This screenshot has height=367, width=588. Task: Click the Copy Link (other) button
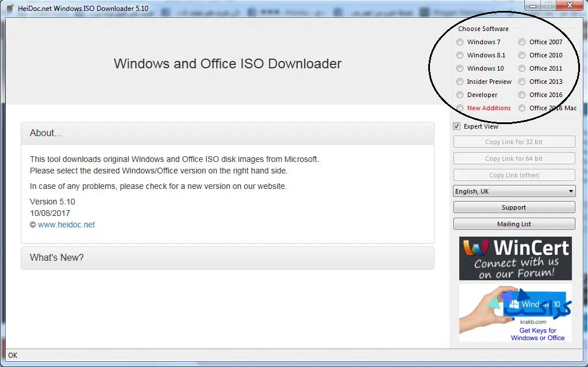coord(514,175)
